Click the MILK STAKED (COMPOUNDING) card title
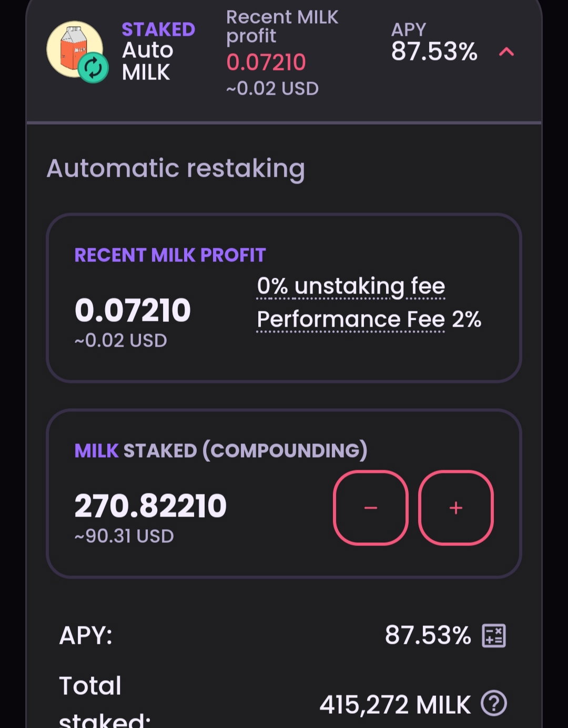The width and height of the screenshot is (568, 728). [x=221, y=451]
